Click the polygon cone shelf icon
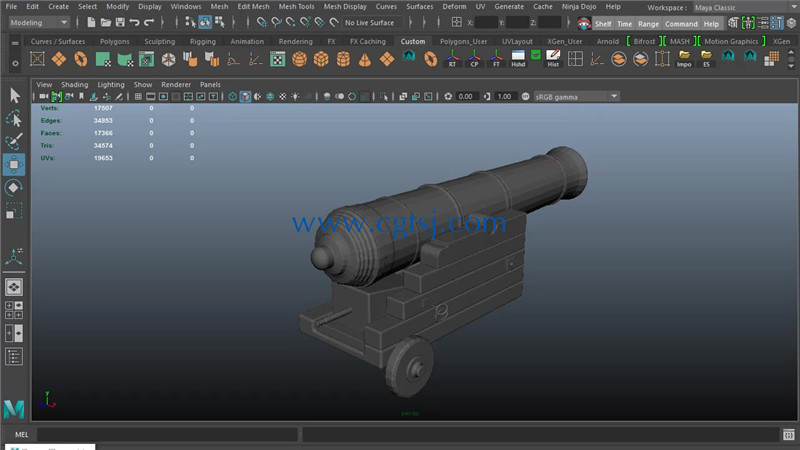 click(x=365, y=59)
